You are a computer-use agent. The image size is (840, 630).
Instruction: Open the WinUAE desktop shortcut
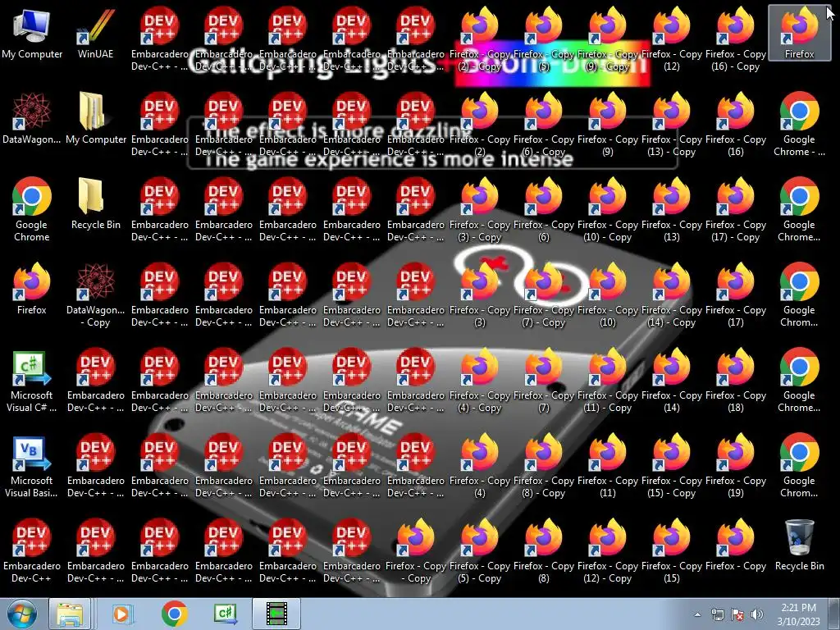click(95, 34)
